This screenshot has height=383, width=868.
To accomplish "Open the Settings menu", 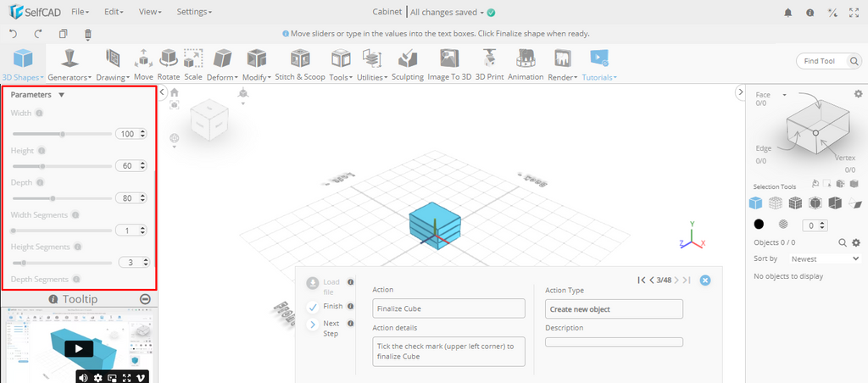I will pos(194,12).
